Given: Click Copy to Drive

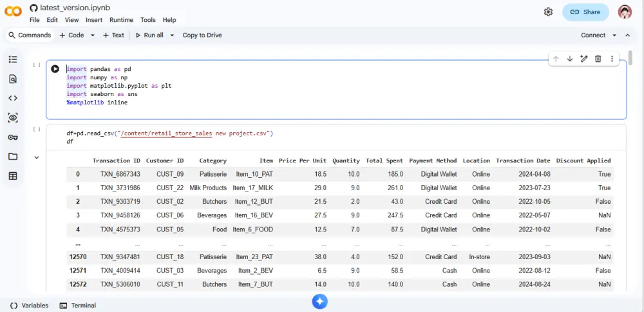Looking at the screenshot, I should (x=202, y=35).
